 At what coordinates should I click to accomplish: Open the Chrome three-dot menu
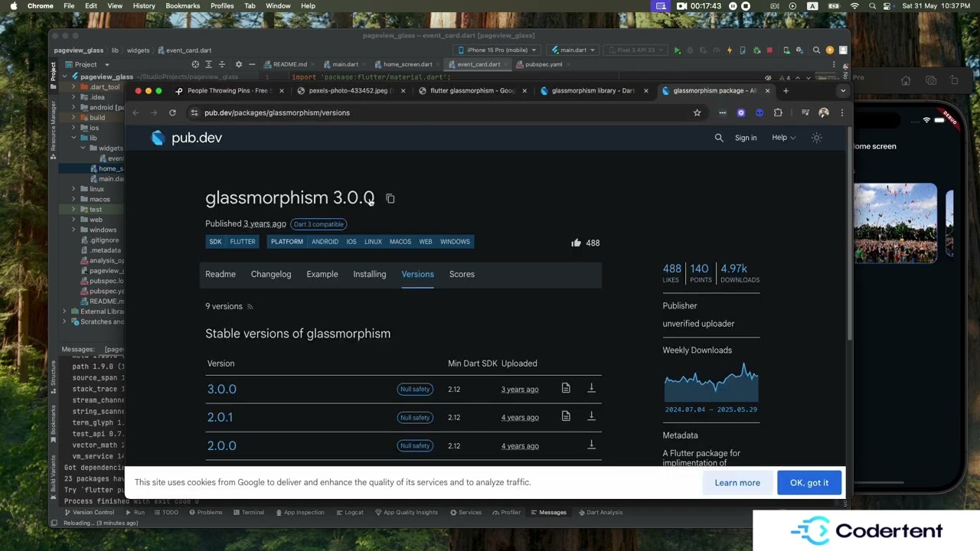pyautogui.click(x=842, y=112)
